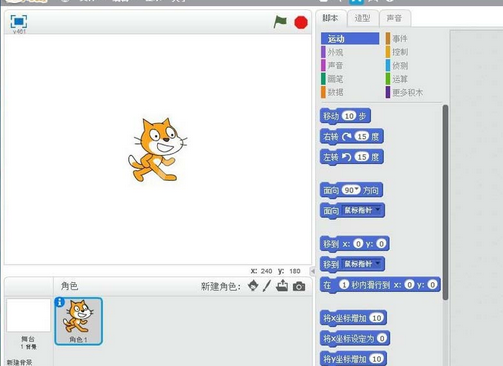Edit the 10 value in 将y坐标增加 block
Screen dimensions: 503x366
point(377,359)
